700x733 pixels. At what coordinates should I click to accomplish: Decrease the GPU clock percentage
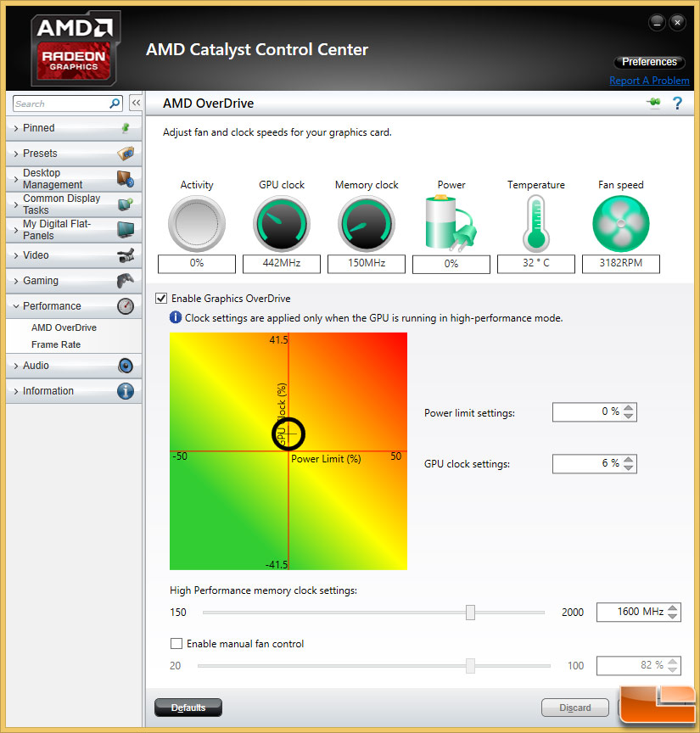(x=629, y=467)
